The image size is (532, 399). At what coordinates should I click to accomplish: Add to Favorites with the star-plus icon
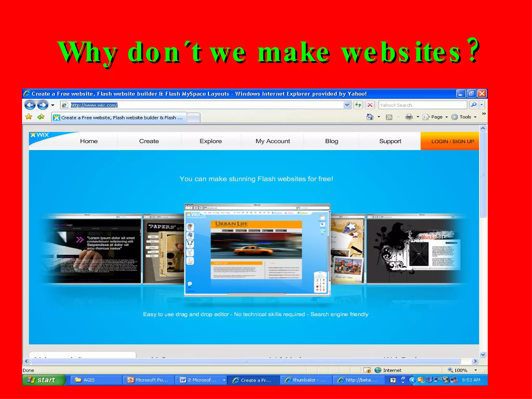tap(41, 117)
